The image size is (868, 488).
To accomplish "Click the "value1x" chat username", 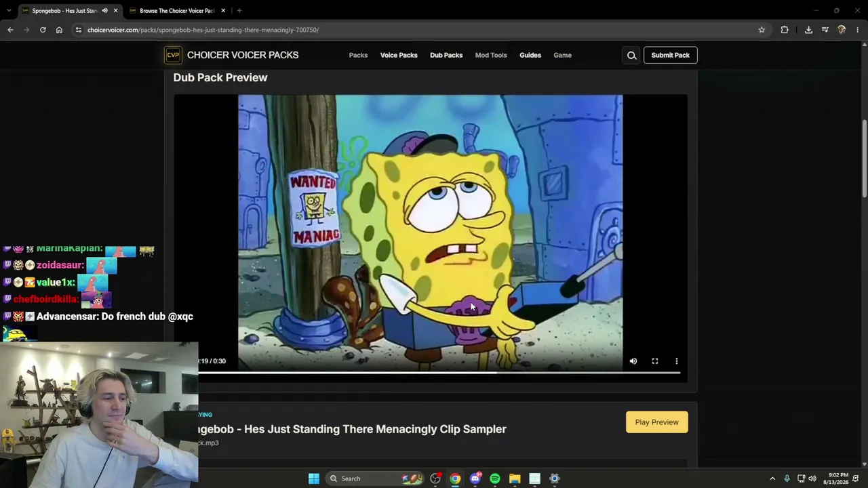I will (56, 282).
